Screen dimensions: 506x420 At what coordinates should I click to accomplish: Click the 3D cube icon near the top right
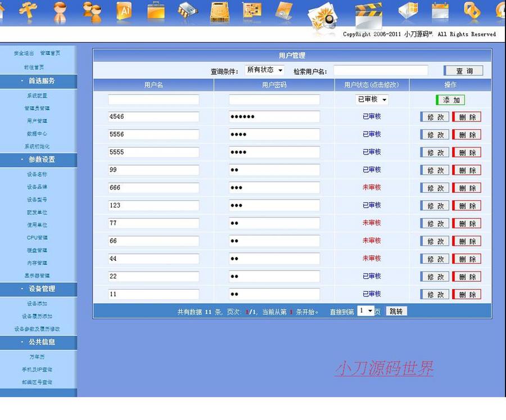click(406, 10)
